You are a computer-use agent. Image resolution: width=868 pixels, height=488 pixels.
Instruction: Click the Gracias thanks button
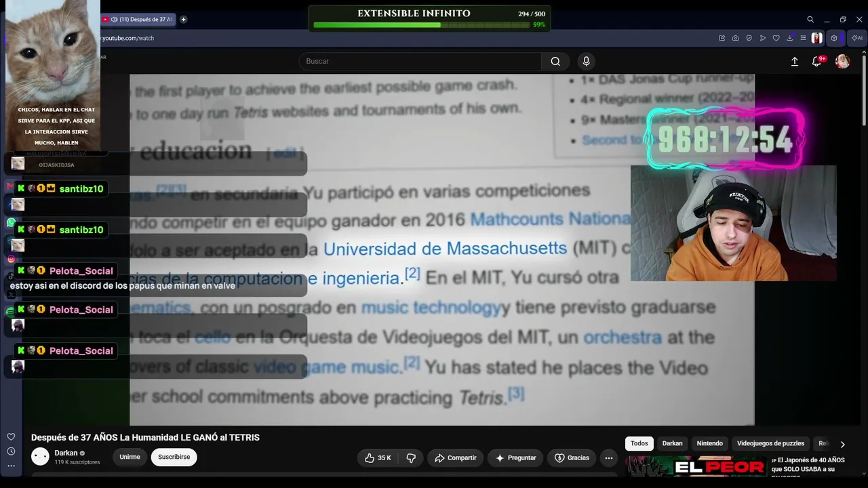pos(572,458)
